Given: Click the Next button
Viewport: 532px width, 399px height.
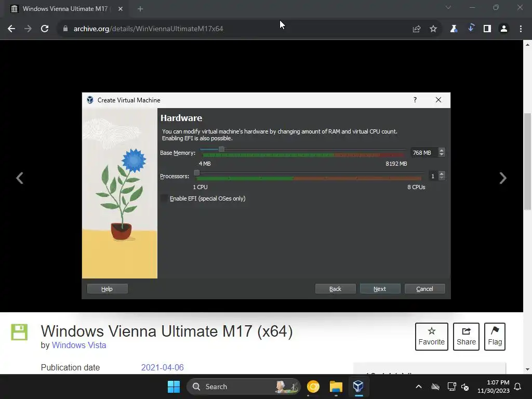Looking at the screenshot, I should pyautogui.click(x=380, y=289).
